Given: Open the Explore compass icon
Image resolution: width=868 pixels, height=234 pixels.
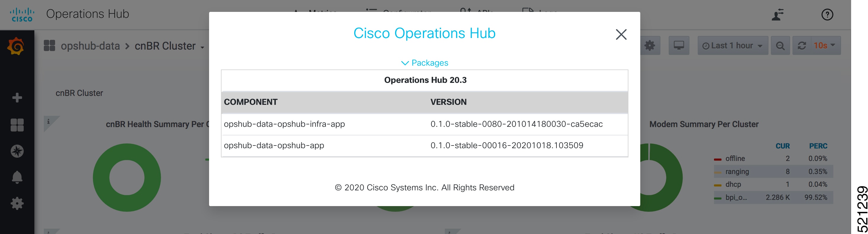Looking at the screenshot, I should pyautogui.click(x=17, y=151).
